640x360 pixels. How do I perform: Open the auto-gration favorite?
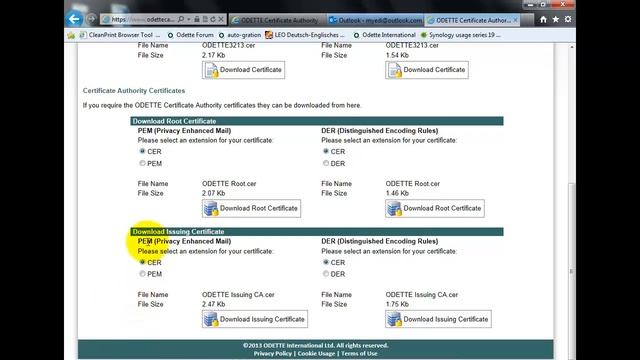(240, 35)
